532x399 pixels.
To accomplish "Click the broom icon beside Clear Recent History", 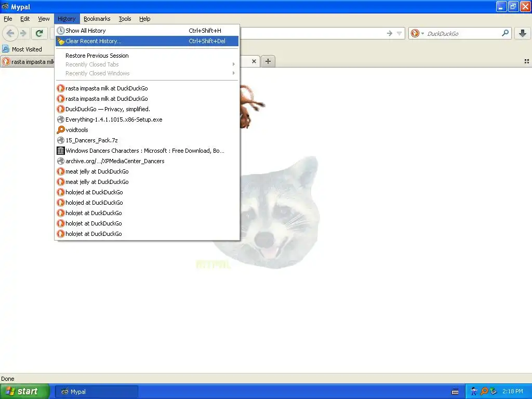I will click(61, 41).
